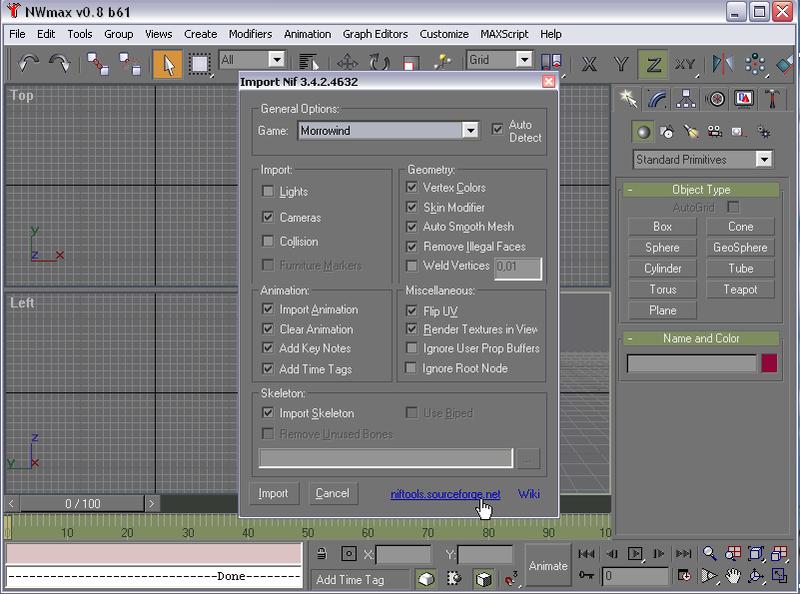Open the Display panel tab

744,98
